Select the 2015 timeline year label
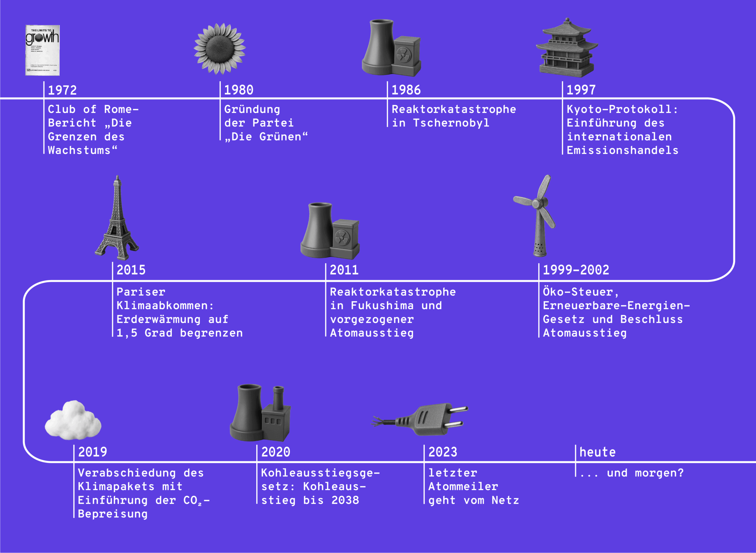756x553 pixels. 131,270
